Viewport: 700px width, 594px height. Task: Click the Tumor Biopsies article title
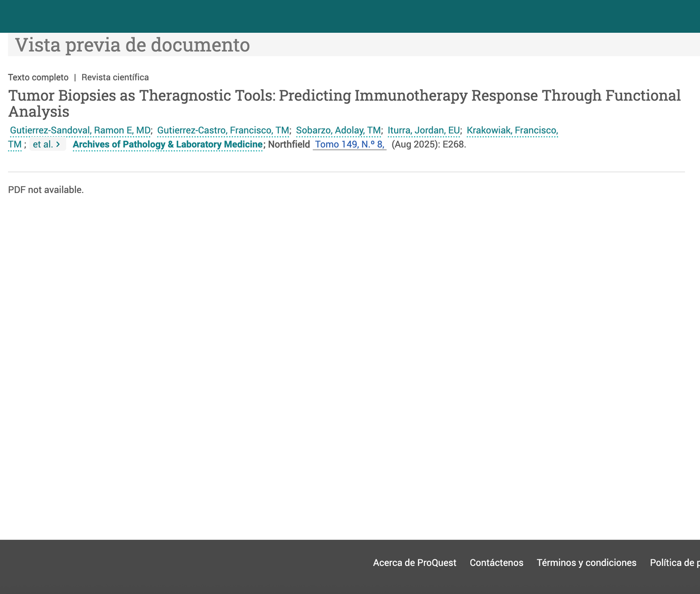tap(344, 96)
